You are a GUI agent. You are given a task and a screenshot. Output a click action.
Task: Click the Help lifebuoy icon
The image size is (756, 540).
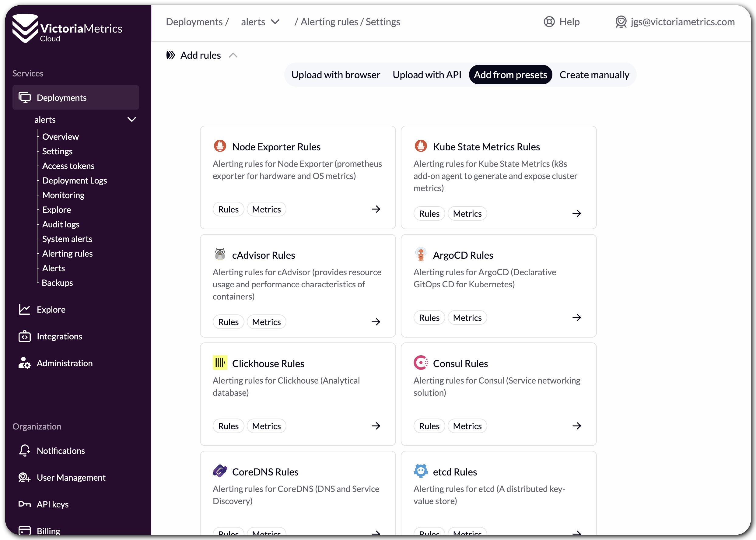[x=549, y=22]
